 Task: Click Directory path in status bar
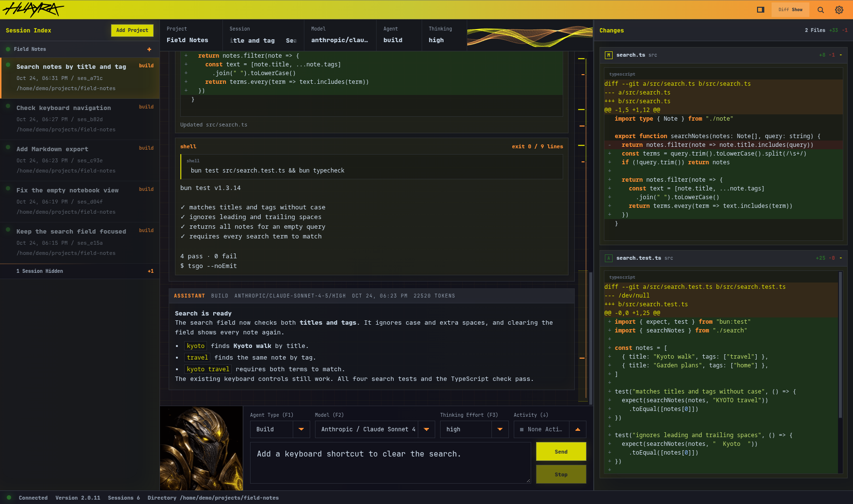(x=213, y=498)
